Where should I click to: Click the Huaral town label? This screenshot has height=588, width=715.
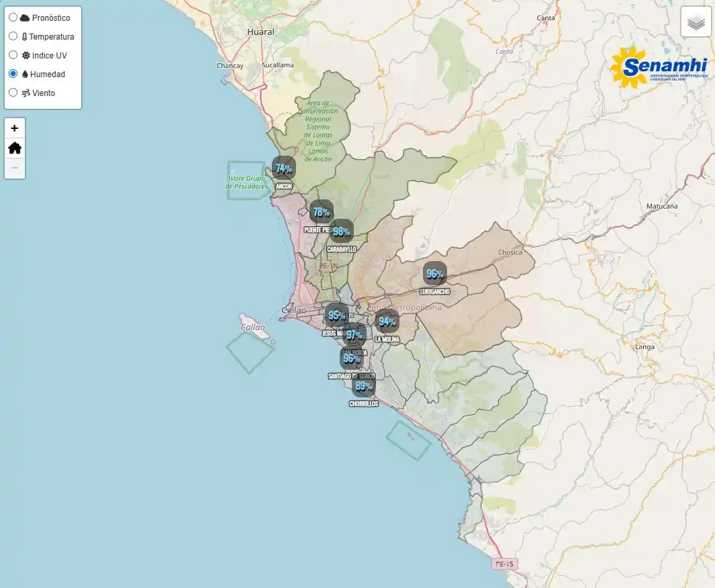[261, 32]
